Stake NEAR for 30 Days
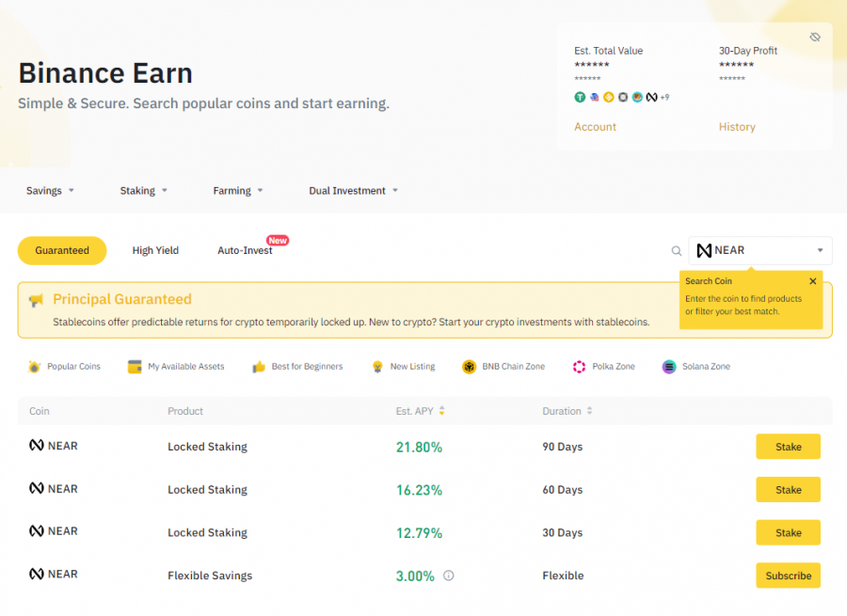Viewport: 847px width, 616px height. (x=788, y=532)
